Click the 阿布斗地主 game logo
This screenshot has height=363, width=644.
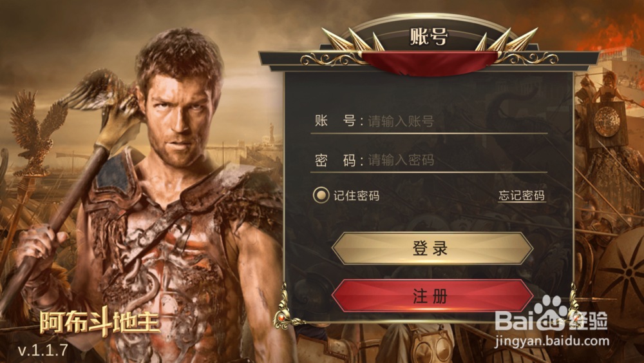pyautogui.click(x=99, y=322)
